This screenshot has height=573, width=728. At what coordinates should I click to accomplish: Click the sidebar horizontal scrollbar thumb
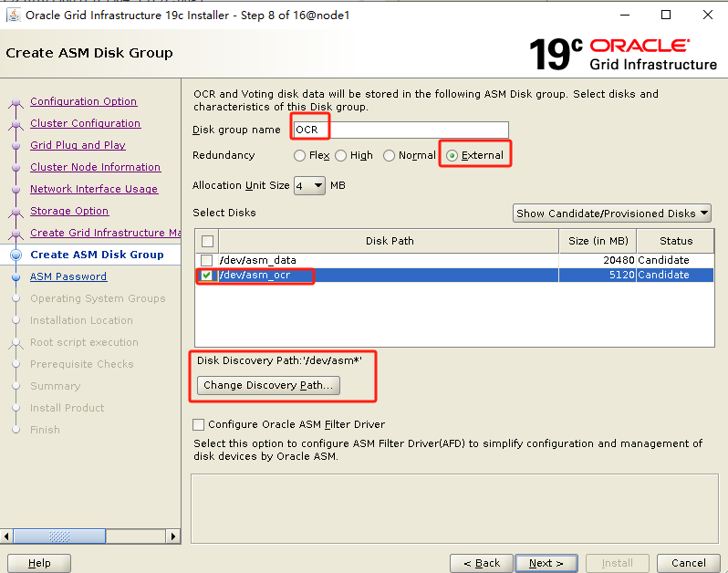[59, 537]
